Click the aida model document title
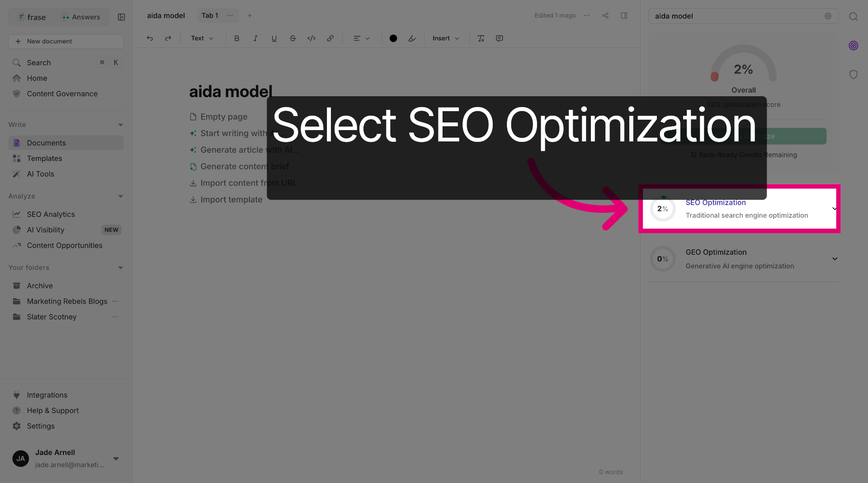The width and height of the screenshot is (868, 483). (x=231, y=92)
